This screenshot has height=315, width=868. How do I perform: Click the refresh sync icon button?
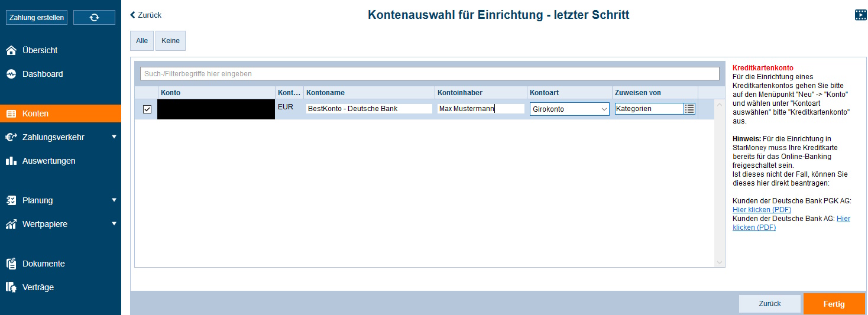94,18
